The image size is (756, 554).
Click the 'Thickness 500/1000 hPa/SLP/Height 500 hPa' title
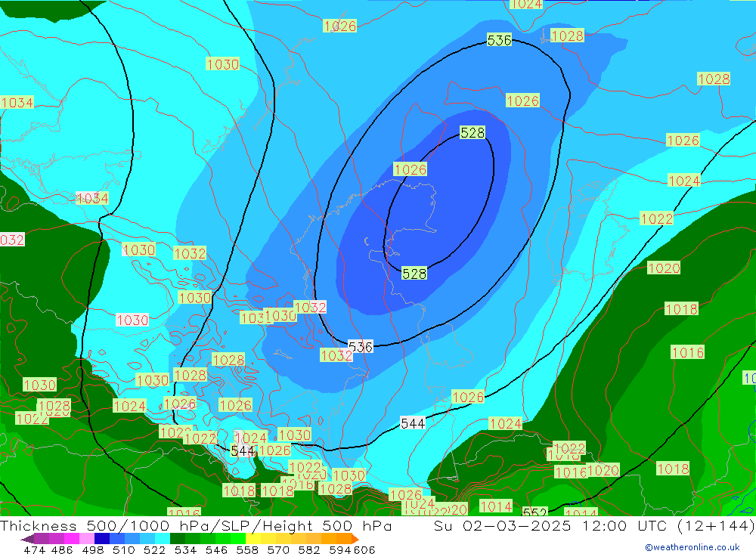tap(196, 526)
